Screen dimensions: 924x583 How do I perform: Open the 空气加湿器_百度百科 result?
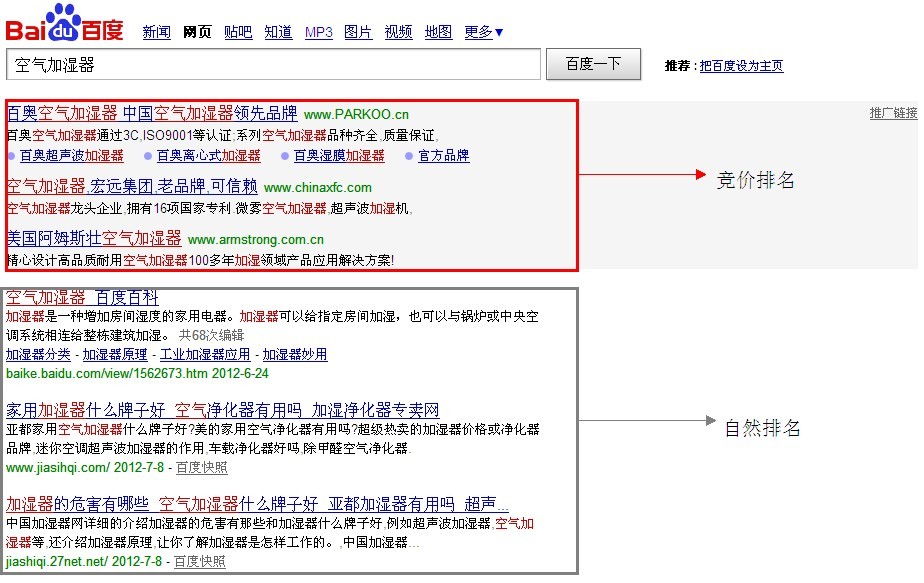pyautogui.click(x=82, y=298)
